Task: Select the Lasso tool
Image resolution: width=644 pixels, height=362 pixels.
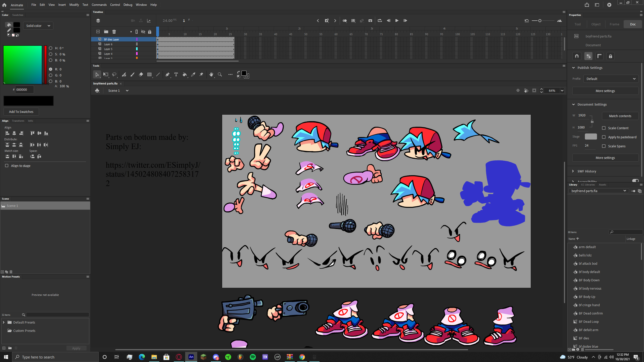Action: 114,74
